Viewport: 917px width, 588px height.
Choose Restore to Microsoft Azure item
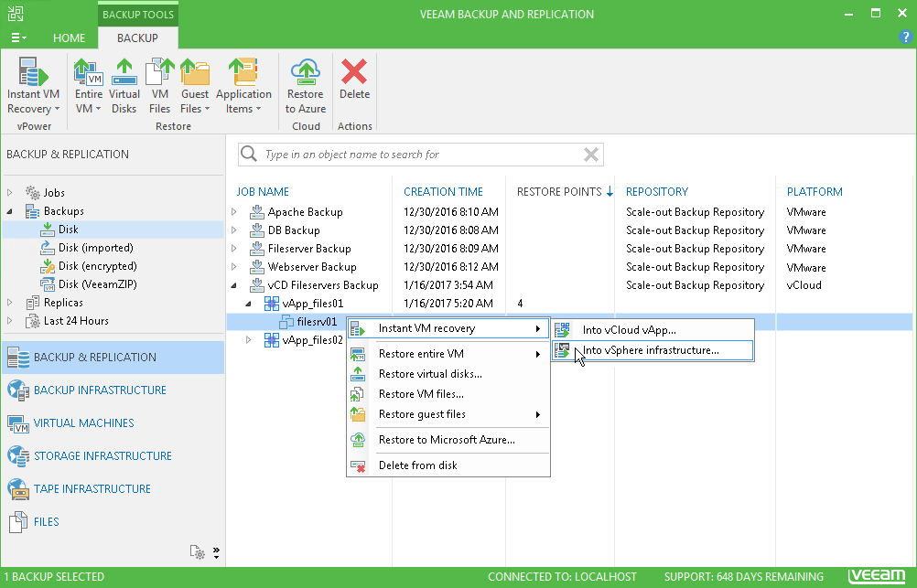448,440
